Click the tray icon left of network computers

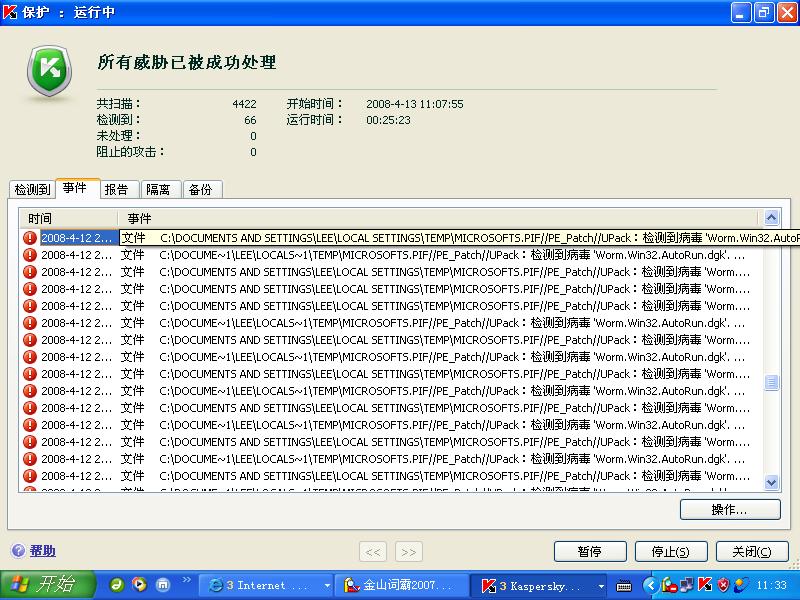[x=668, y=585]
